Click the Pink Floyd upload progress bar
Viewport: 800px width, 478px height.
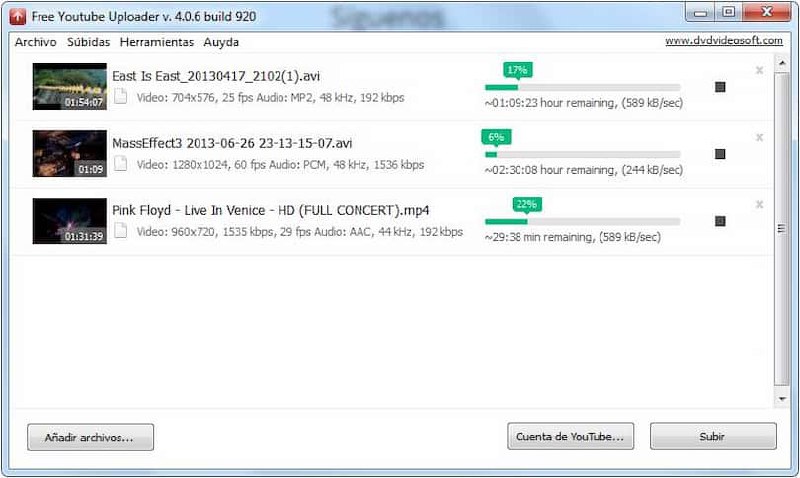pyautogui.click(x=582, y=221)
